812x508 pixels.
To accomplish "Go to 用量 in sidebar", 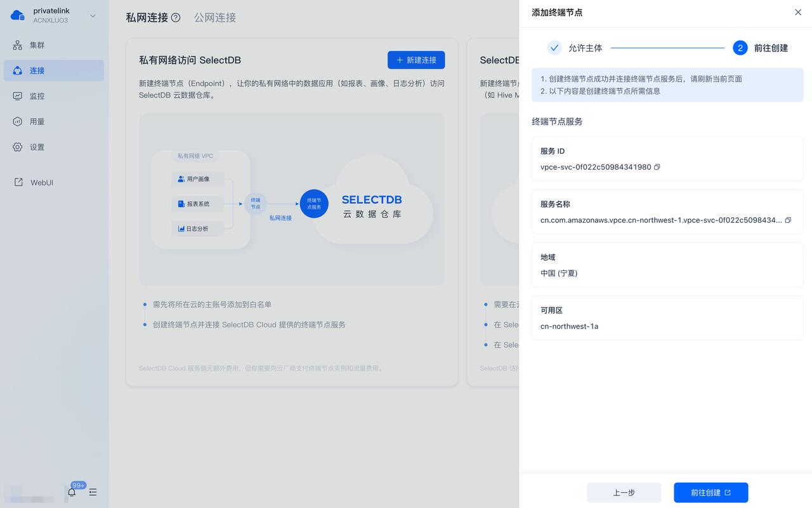I will tap(54, 121).
